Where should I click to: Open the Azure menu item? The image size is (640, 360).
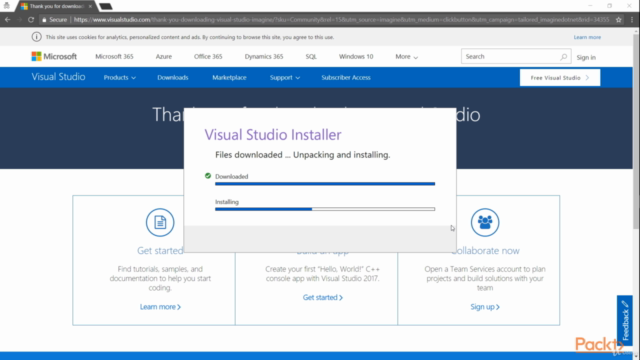tap(164, 56)
